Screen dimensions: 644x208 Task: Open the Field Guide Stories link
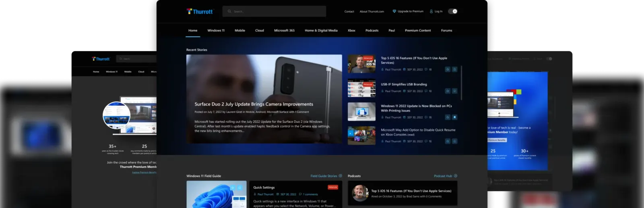tap(324, 176)
